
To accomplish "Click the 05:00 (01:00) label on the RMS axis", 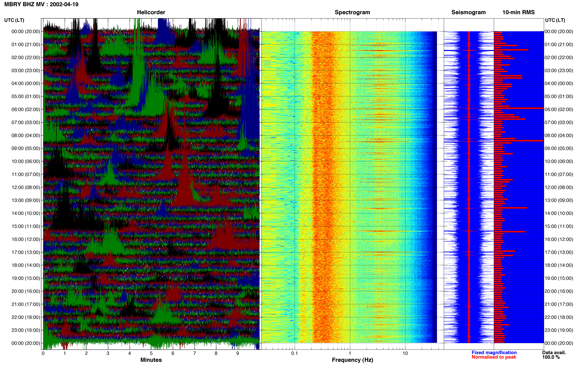I will click(559, 96).
